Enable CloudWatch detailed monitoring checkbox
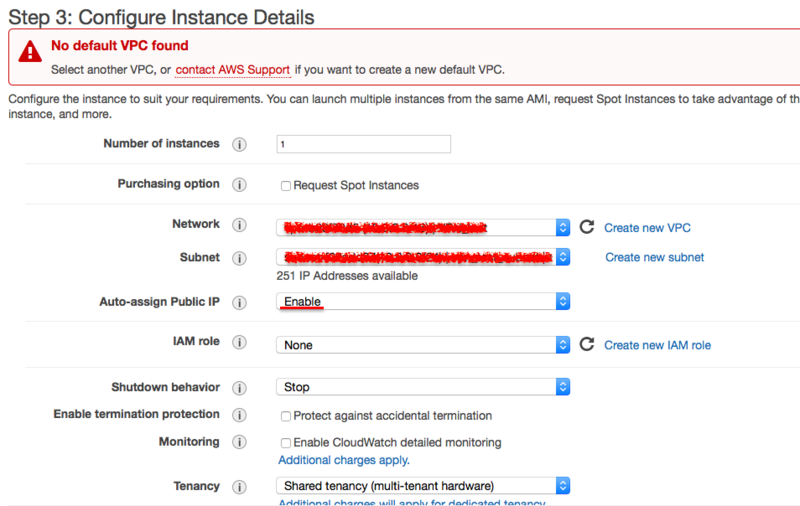 tap(286, 443)
